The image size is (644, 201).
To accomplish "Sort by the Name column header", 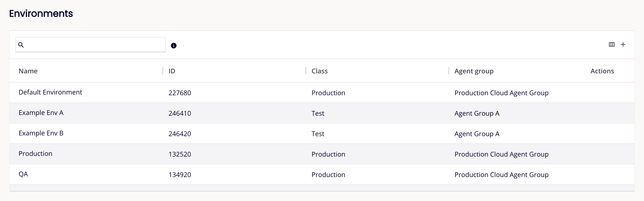I will [28, 71].
